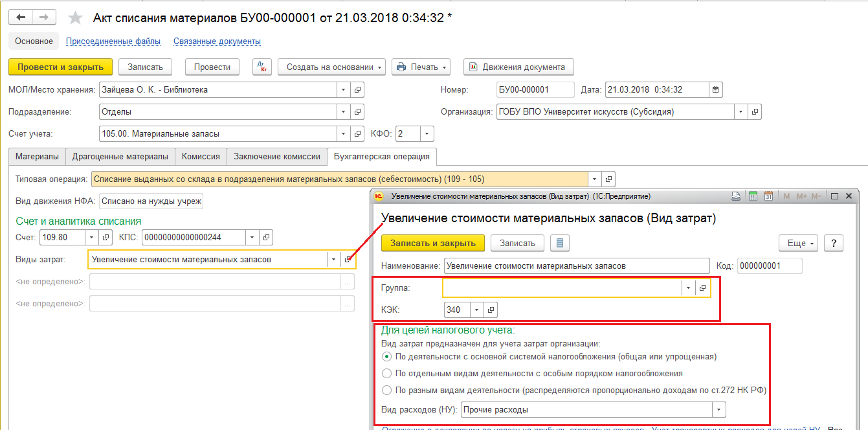This screenshot has width=868, height=430.
Task: Add document to favorites with star
Action: 76,17
